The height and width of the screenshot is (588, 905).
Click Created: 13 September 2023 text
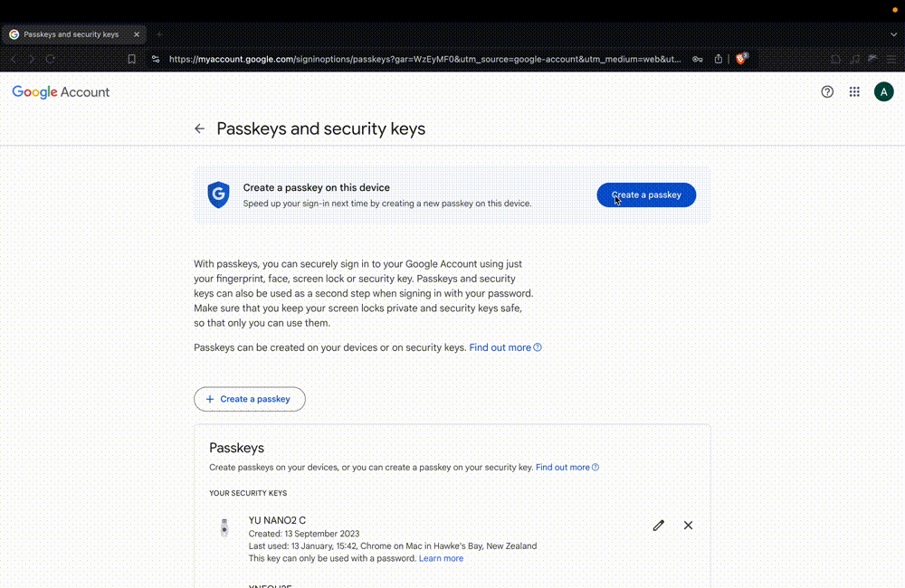tap(304, 534)
